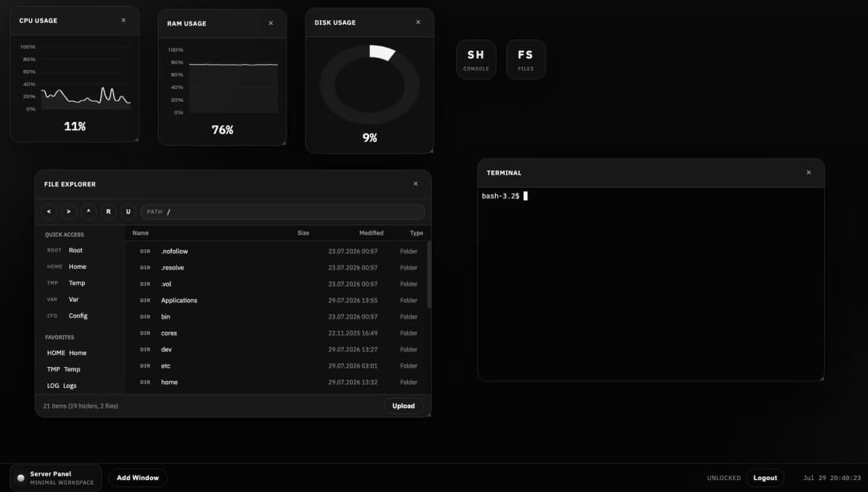
Task: Click the Add Window button
Action: point(138,478)
